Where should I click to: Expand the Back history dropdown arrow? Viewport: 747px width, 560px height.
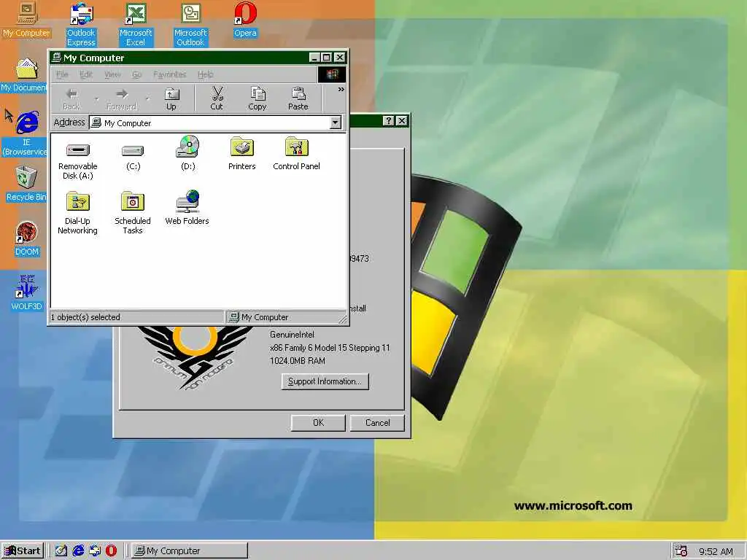point(97,99)
